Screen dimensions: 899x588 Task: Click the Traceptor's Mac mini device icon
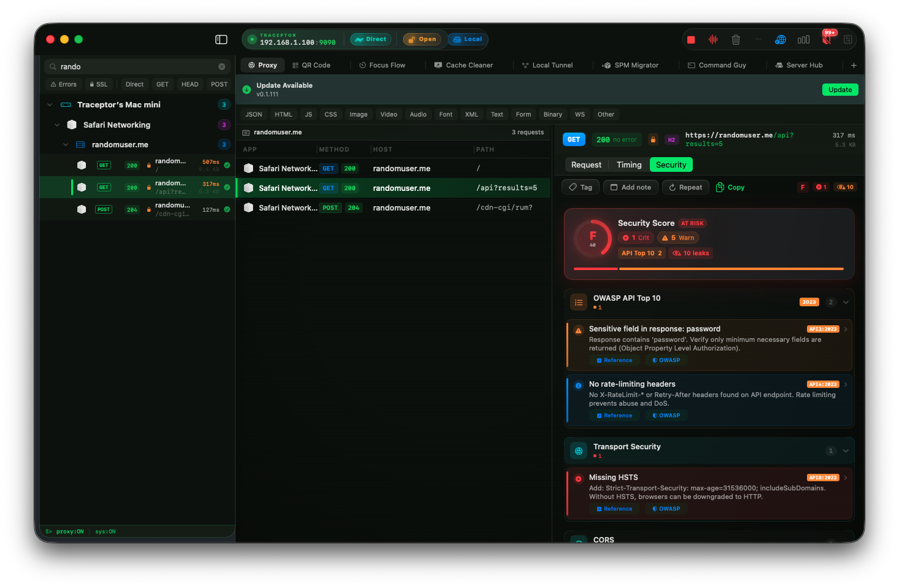(x=66, y=105)
